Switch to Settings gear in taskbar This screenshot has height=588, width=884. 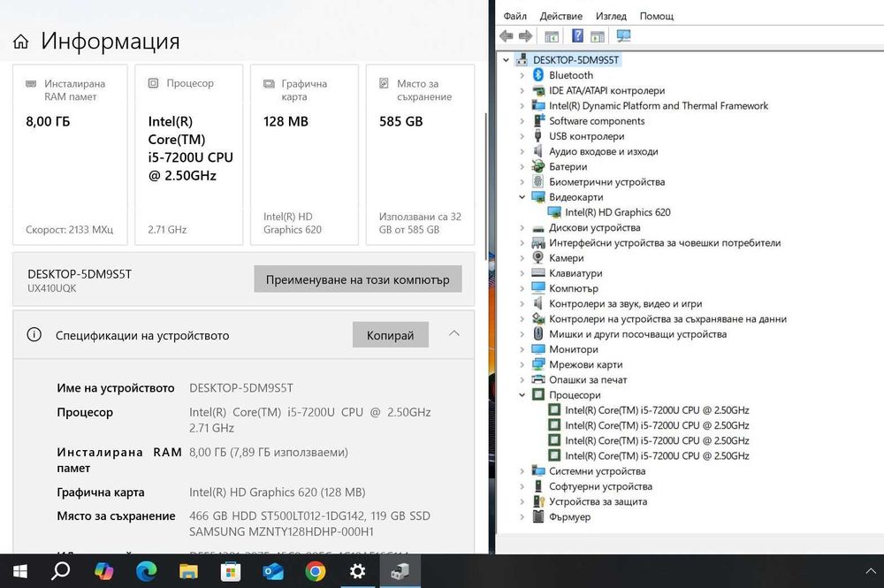[x=357, y=572]
